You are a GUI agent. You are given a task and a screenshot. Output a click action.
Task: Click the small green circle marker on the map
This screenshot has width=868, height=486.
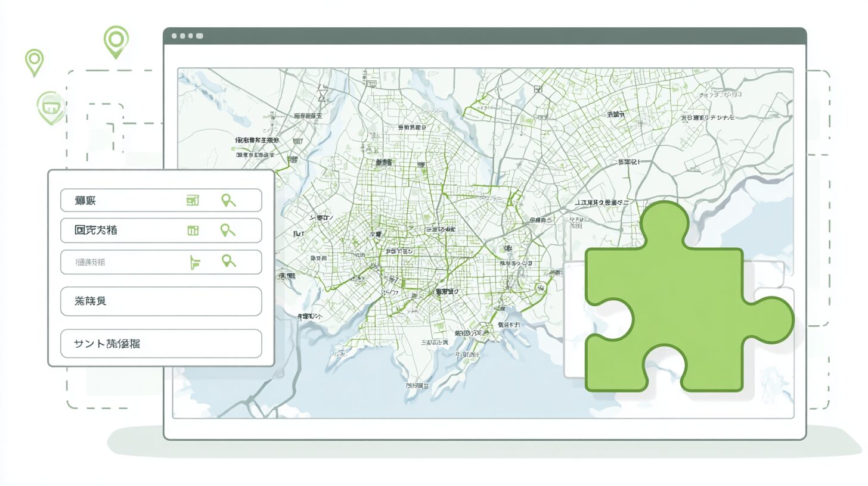pos(540,288)
